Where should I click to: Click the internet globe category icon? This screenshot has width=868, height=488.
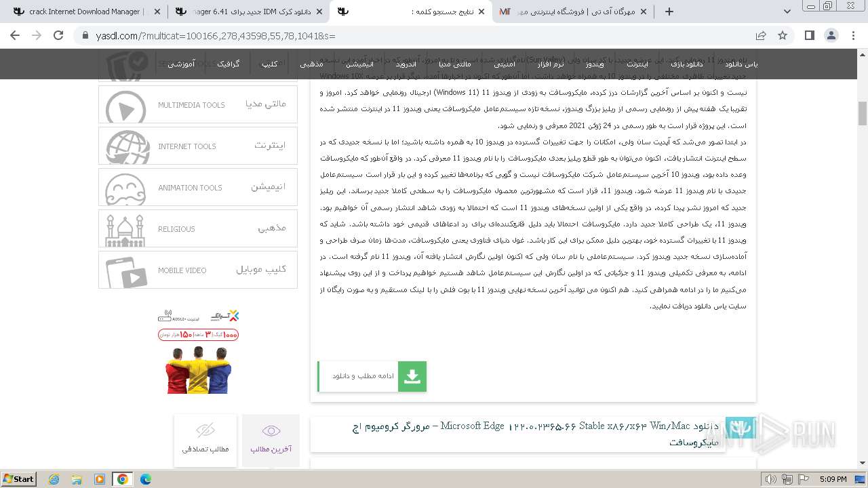[x=127, y=148]
